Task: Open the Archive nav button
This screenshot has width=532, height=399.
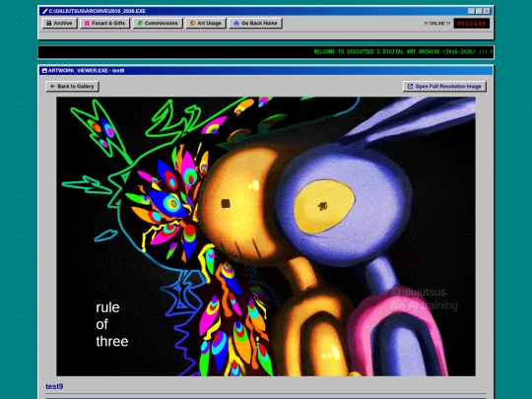Action: point(60,23)
